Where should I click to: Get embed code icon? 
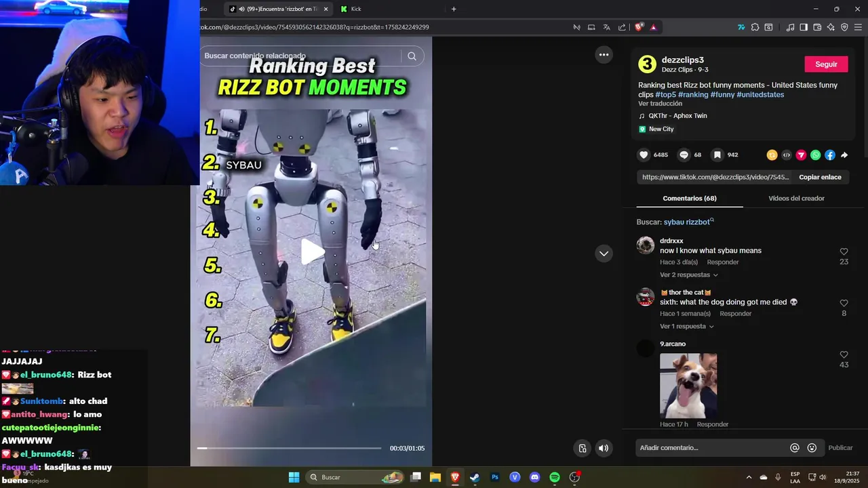787,155
